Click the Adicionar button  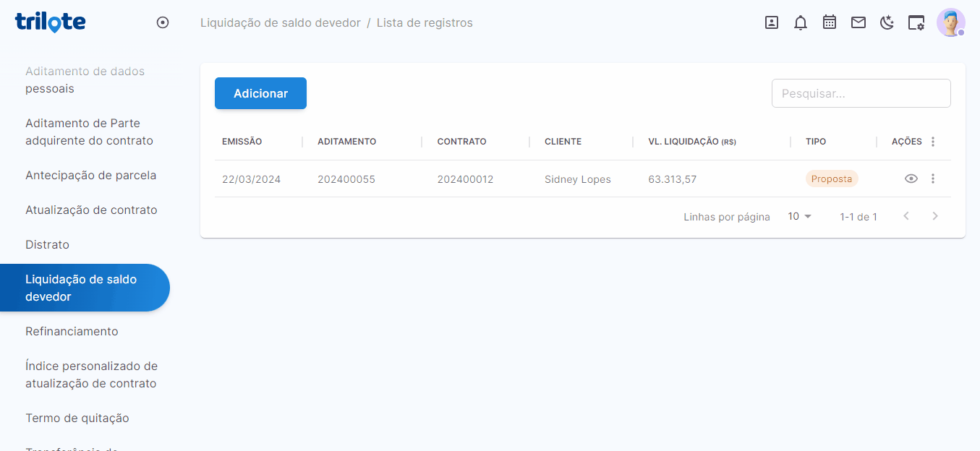(x=260, y=93)
